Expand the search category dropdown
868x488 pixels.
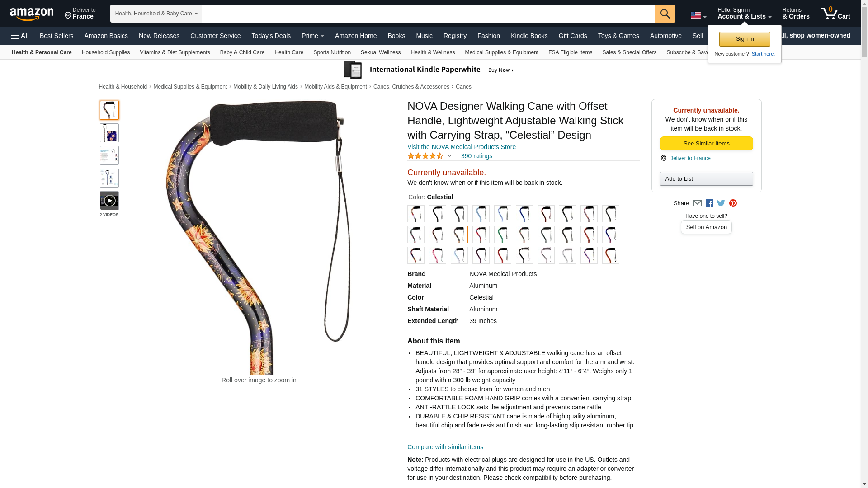[x=156, y=14]
